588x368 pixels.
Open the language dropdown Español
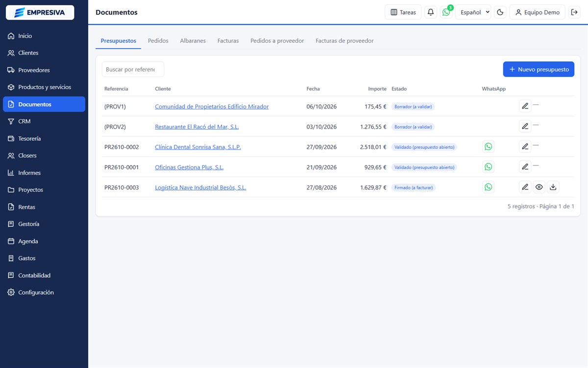[473, 12]
